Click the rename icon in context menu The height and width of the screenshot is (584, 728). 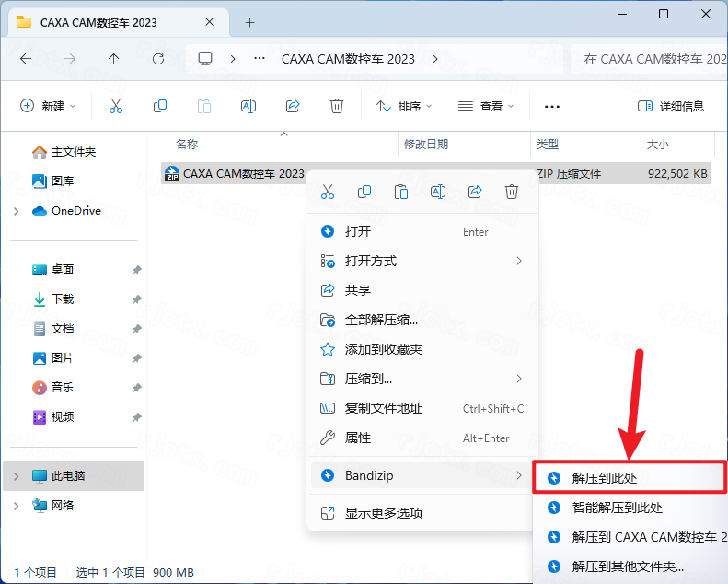coord(438,192)
